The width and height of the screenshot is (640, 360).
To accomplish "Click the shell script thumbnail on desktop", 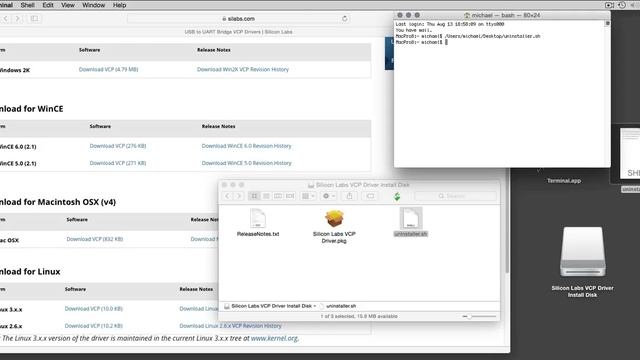I will click(x=630, y=153).
